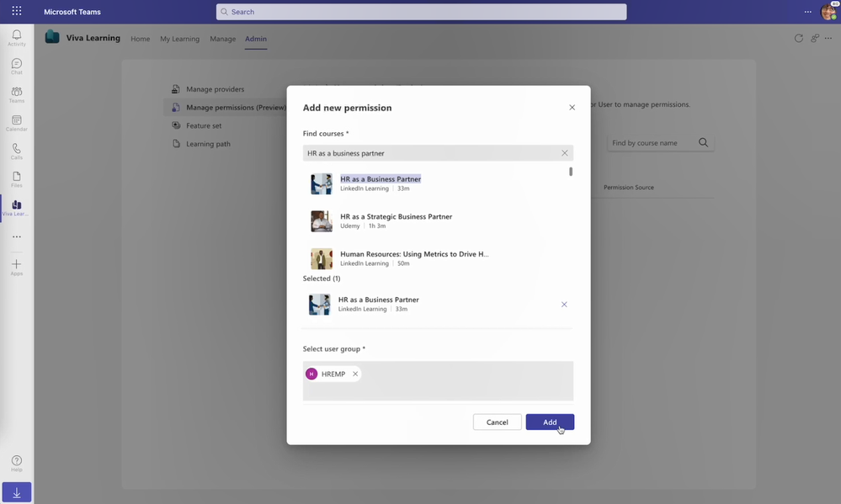Click the Microsoft Teams title text
841x504 pixels.
(x=72, y=12)
